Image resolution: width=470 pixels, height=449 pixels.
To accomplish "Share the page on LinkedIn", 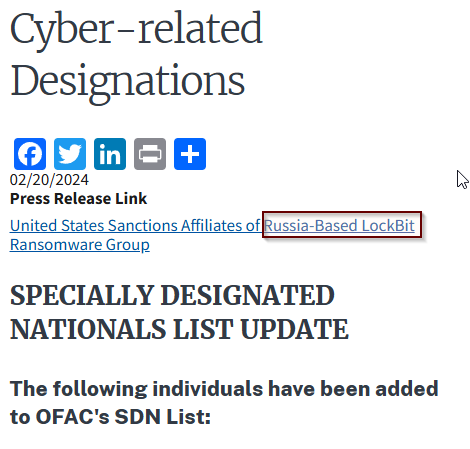I will (x=110, y=154).
